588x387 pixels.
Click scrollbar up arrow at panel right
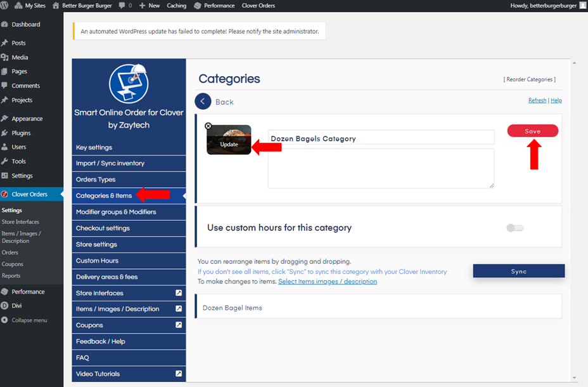[574, 63]
